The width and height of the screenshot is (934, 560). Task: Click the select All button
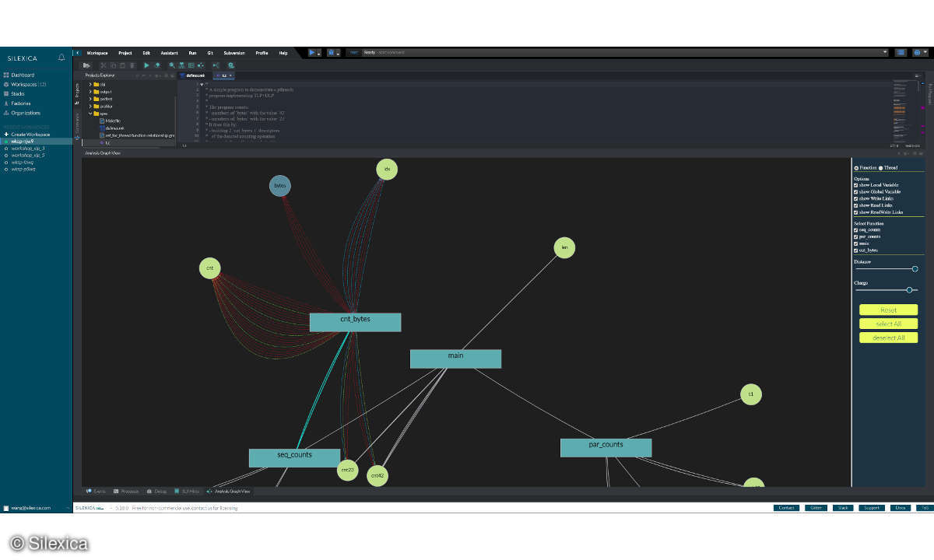coord(888,324)
